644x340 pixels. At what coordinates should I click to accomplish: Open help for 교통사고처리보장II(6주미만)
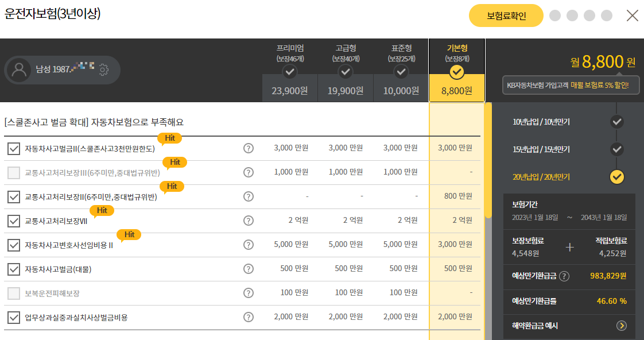(x=248, y=196)
